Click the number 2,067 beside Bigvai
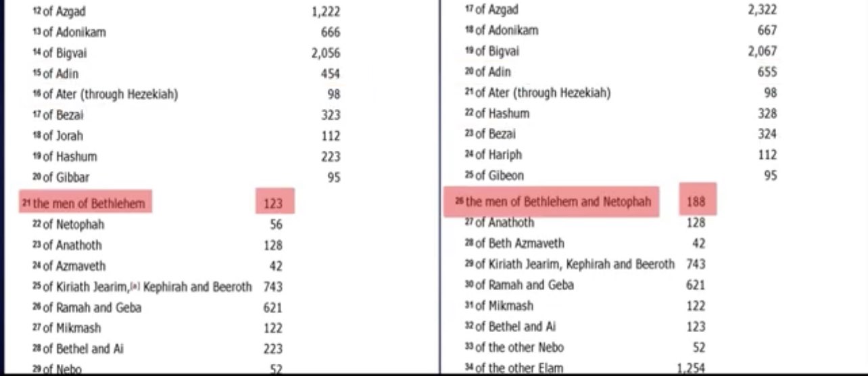This screenshot has height=376, width=868. pyautogui.click(x=762, y=51)
